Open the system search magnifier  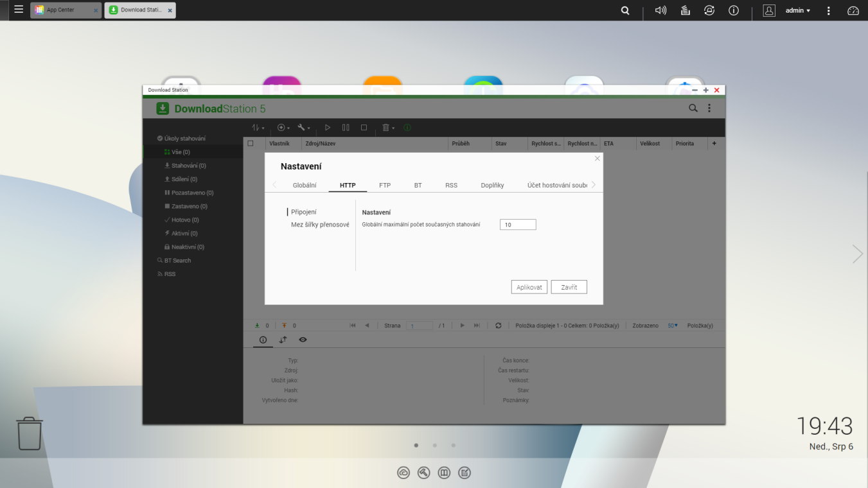(625, 10)
